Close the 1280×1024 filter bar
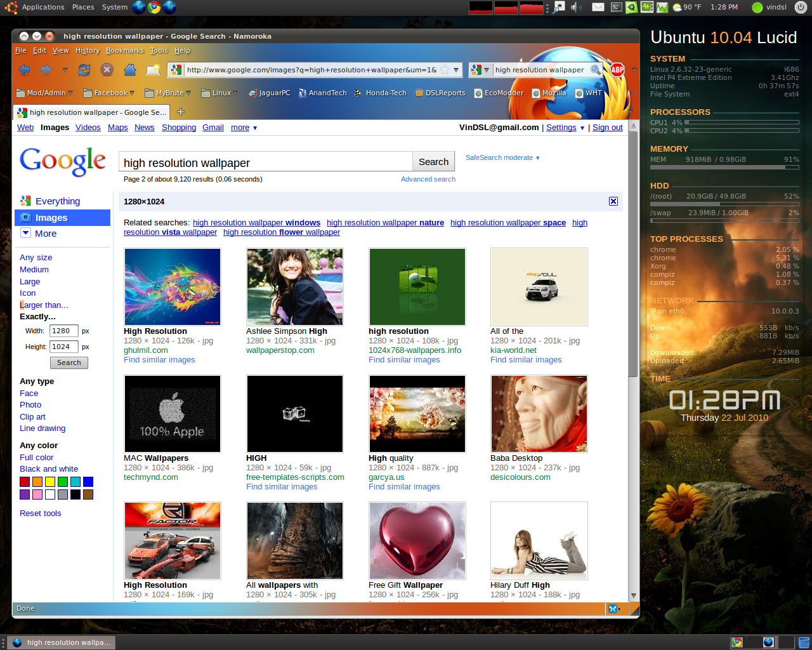Image resolution: width=812 pixels, height=650 pixels. 613,201
